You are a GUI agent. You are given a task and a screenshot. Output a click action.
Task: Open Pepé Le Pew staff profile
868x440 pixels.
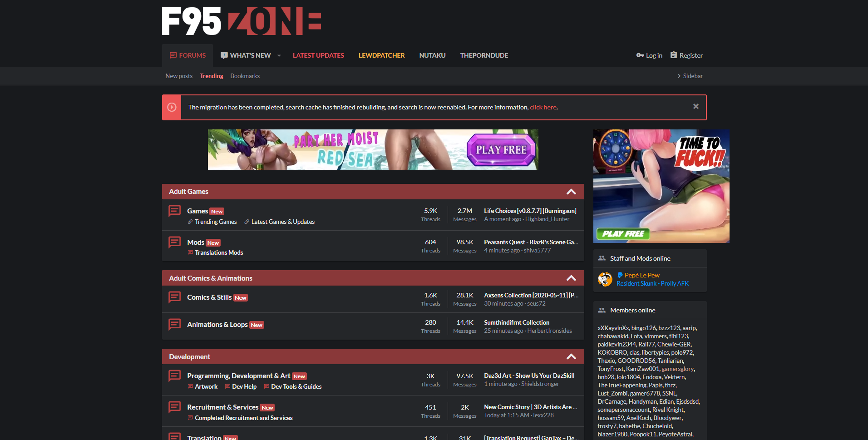click(642, 275)
